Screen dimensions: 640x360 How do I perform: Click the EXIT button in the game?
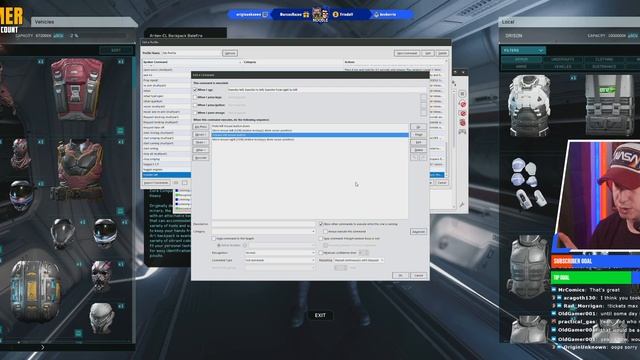(320, 315)
